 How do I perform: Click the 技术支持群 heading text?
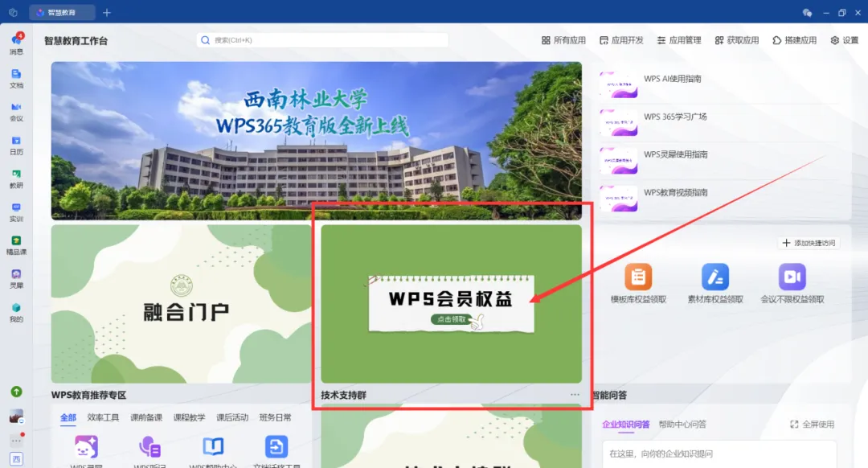coord(344,395)
